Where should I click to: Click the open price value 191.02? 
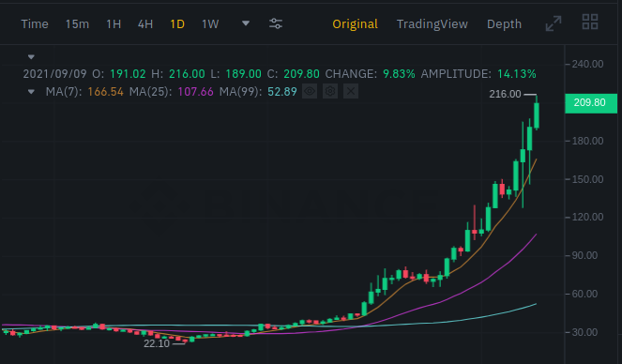pyautogui.click(x=128, y=74)
